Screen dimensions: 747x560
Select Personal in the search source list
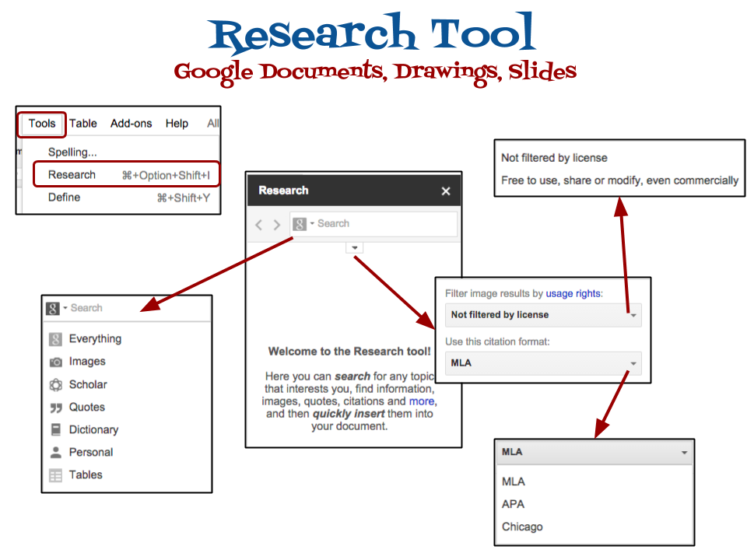point(90,452)
